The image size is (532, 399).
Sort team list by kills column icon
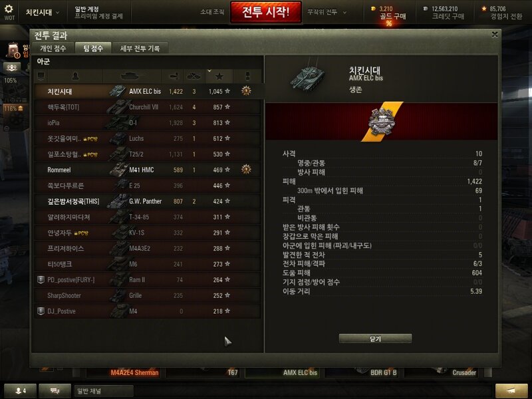194,76
